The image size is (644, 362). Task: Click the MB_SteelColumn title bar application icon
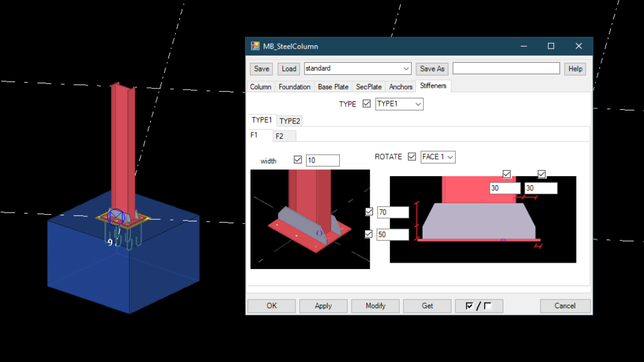tap(255, 46)
